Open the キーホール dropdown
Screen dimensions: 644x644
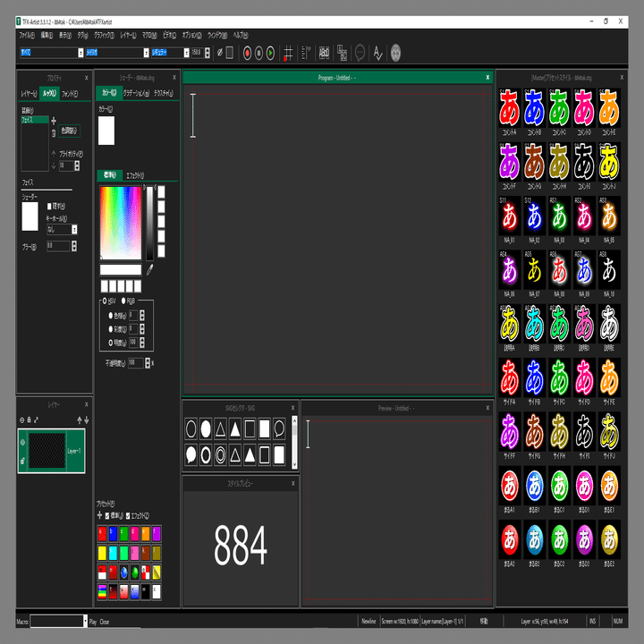[x=74, y=229]
